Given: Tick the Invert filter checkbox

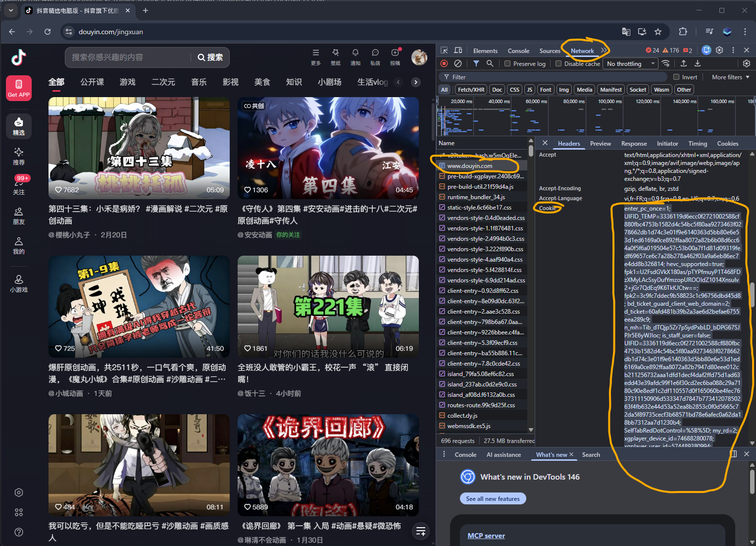Looking at the screenshot, I should 676,77.
